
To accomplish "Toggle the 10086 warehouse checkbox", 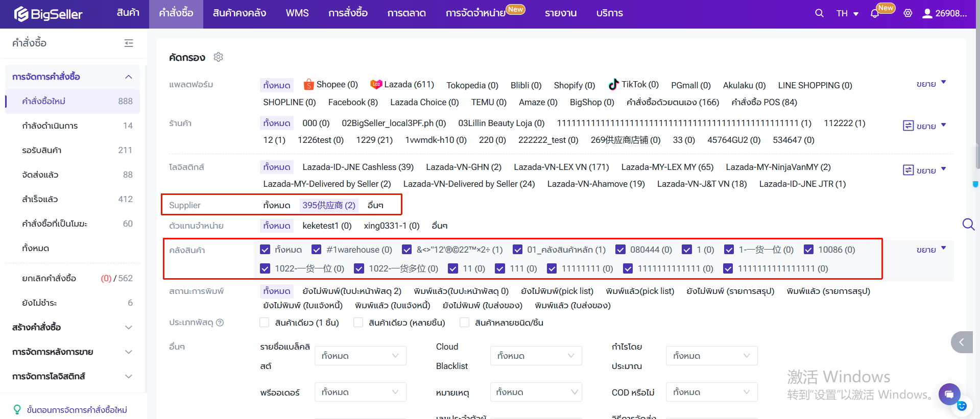I will tap(808, 250).
